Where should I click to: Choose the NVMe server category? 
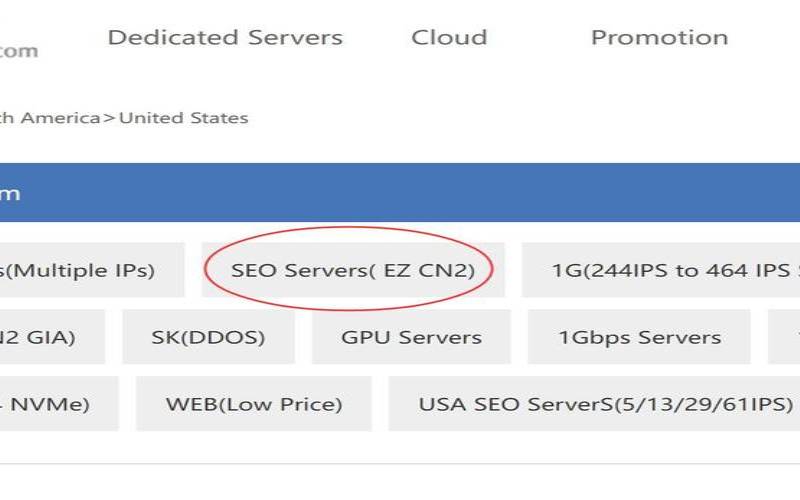pos(50,404)
